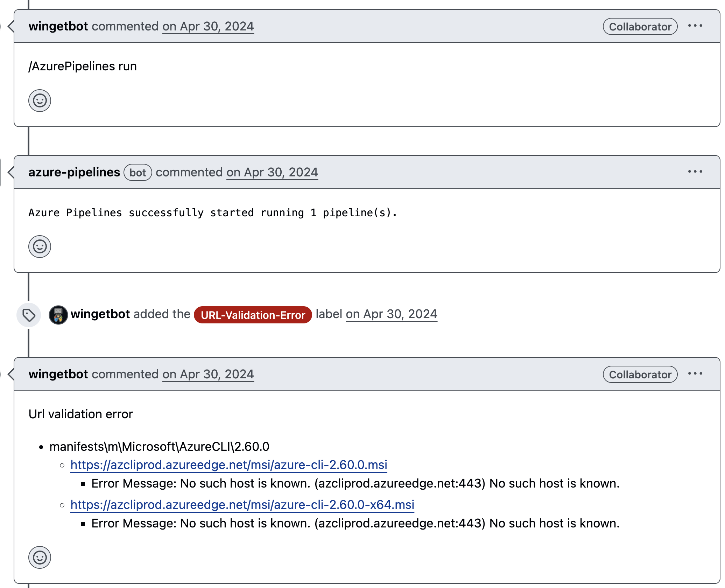Open options menu on Url validation comment
The image size is (725, 588).
[x=695, y=374]
